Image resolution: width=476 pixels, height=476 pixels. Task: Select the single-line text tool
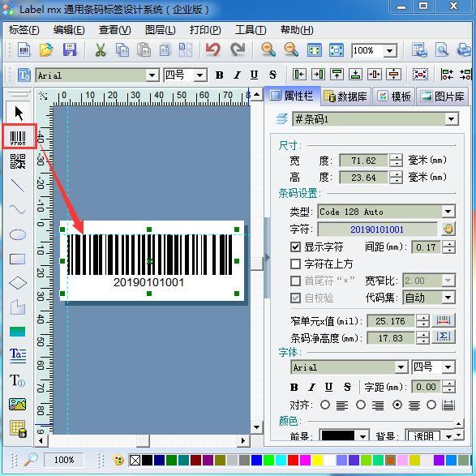point(17,380)
